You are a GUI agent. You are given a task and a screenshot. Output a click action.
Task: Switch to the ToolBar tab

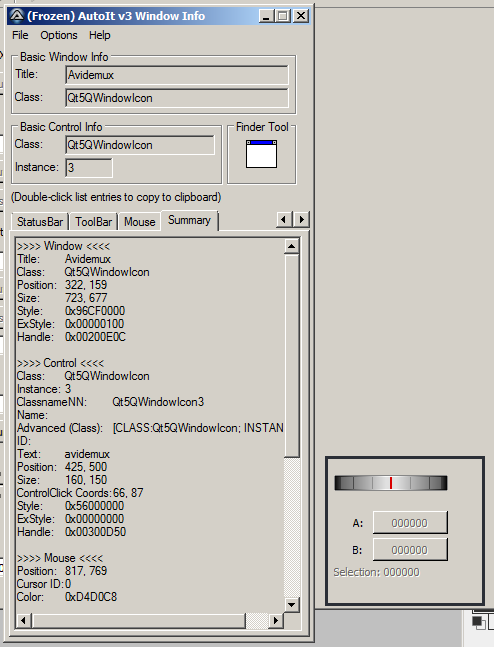click(x=93, y=222)
